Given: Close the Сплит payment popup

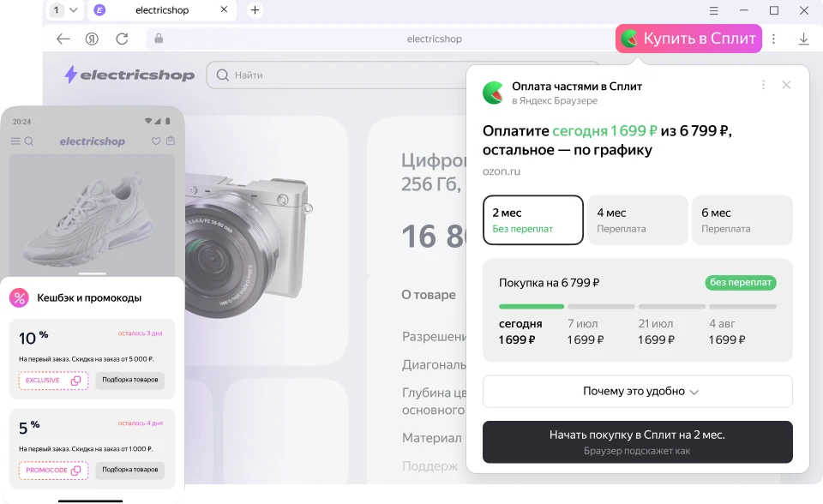Looking at the screenshot, I should [x=786, y=85].
